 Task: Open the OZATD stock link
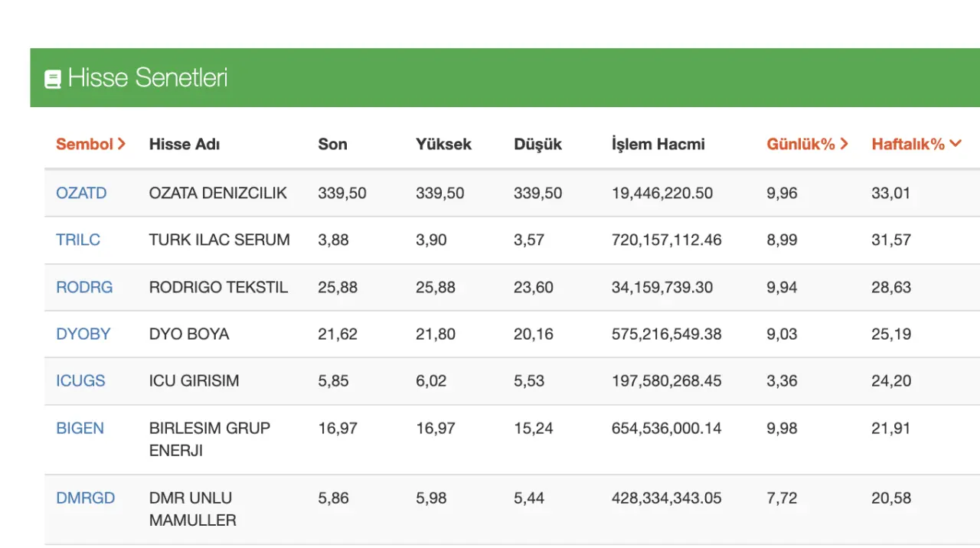tap(81, 193)
